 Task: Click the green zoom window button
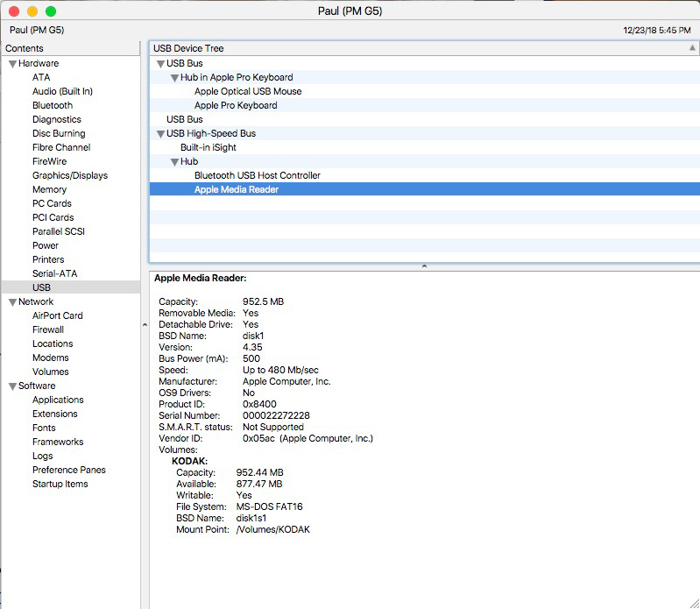tap(51, 11)
